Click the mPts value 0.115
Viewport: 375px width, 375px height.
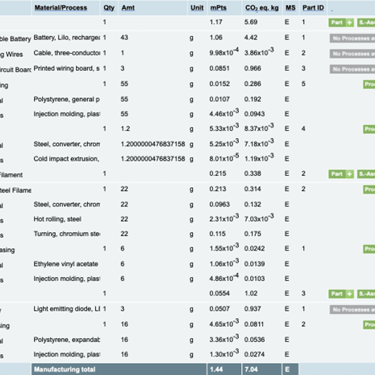point(218,234)
